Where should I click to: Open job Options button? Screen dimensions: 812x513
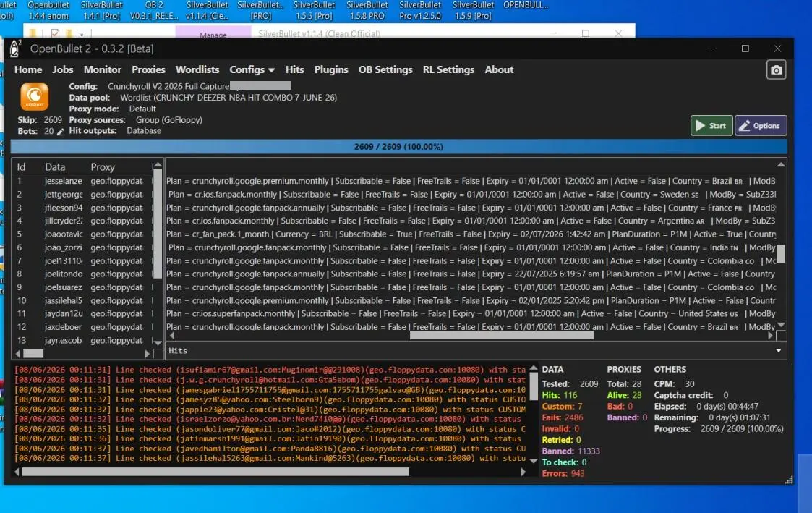[x=760, y=125]
